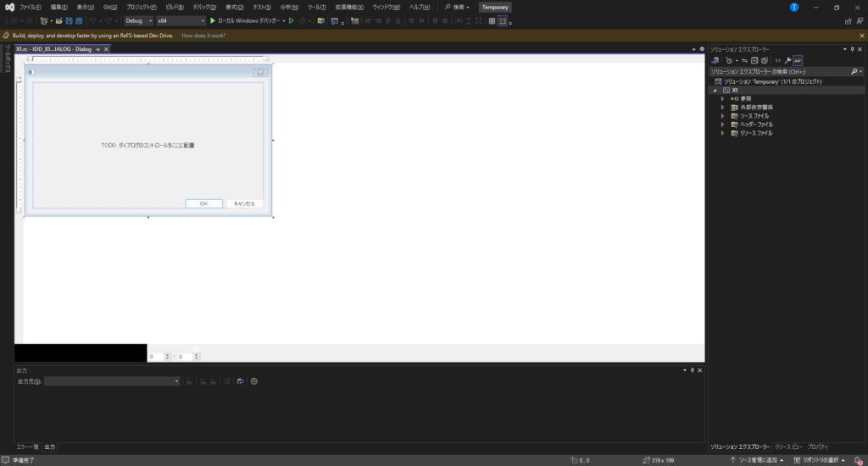The width and height of the screenshot is (868, 466).
Task: Click the Save All toolbar icon
Action: point(77,20)
